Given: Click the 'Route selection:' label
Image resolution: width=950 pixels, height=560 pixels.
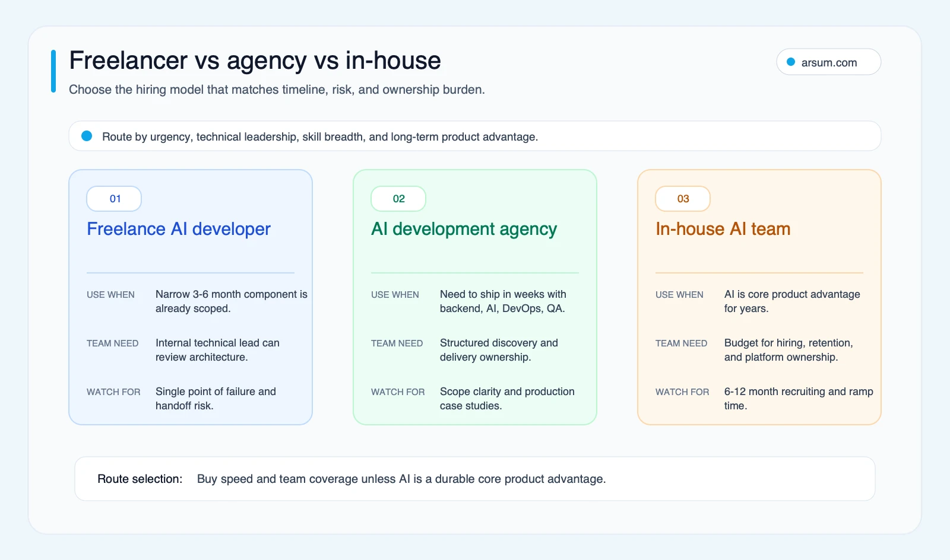Looking at the screenshot, I should 140,479.
